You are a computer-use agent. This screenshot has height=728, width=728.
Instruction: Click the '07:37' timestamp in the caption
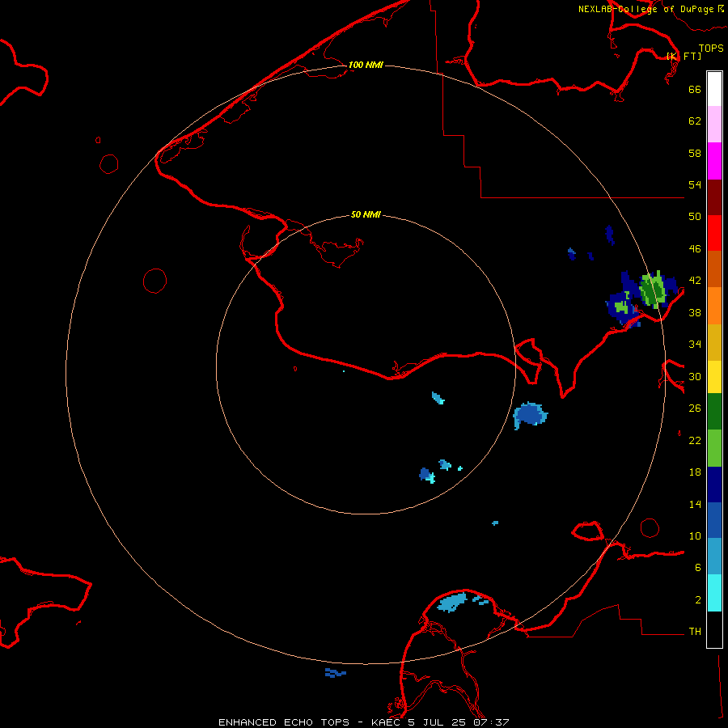[491, 722]
